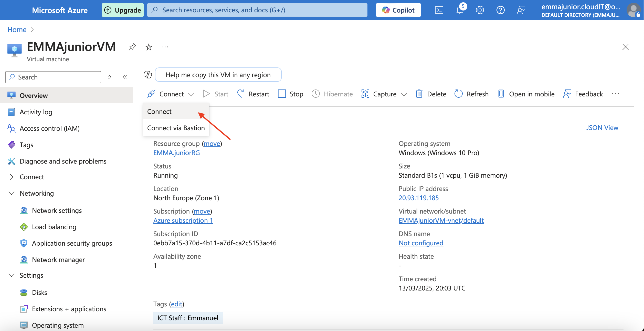Open portal settings gear

pyautogui.click(x=480, y=10)
